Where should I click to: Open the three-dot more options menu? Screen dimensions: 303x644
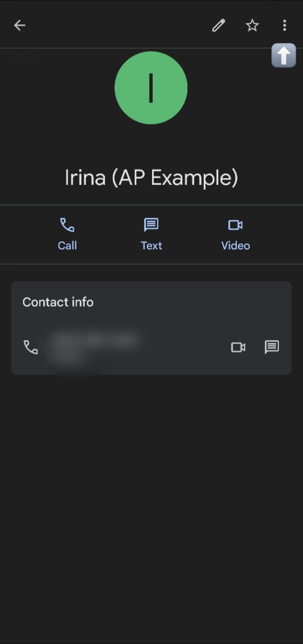click(x=284, y=25)
